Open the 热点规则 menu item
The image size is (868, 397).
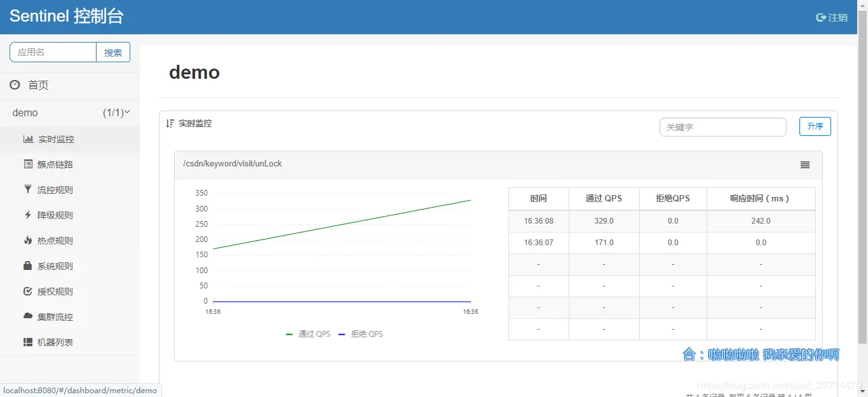pyautogui.click(x=70, y=241)
